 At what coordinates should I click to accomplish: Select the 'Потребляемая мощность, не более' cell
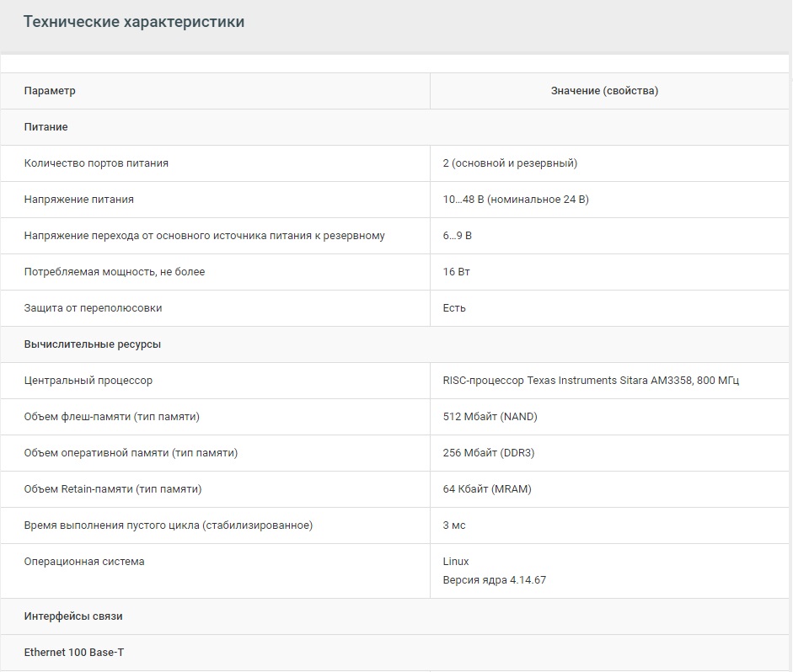click(115, 272)
